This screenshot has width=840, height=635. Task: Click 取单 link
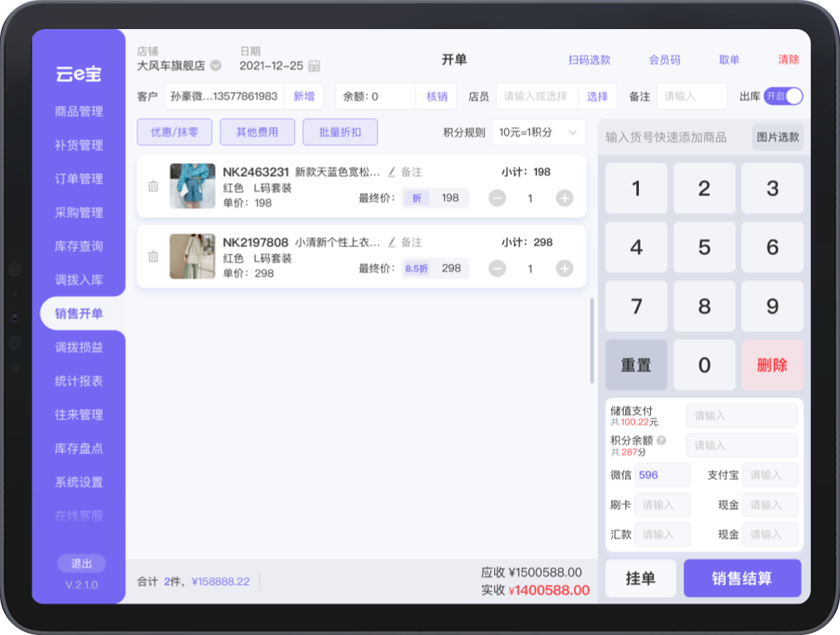coord(729,60)
